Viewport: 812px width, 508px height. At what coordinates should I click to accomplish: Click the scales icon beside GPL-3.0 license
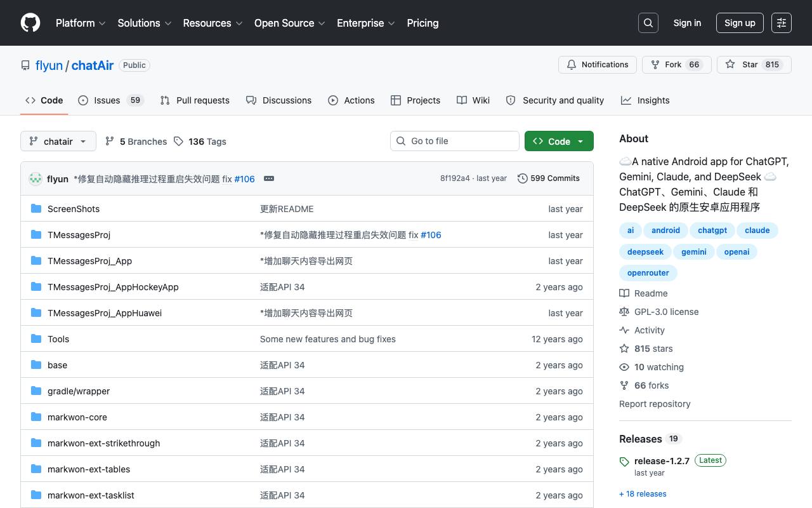624,312
